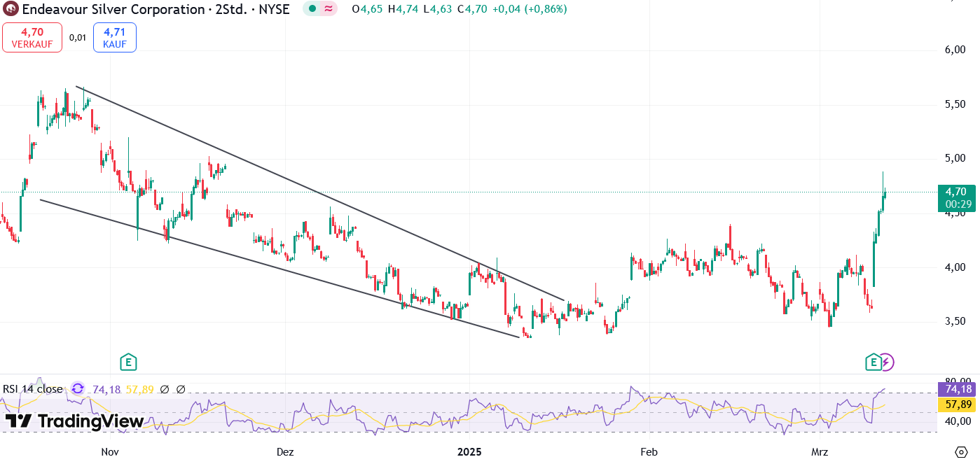Click the 2025 label on time axis
980x464 pixels.
click(469, 451)
